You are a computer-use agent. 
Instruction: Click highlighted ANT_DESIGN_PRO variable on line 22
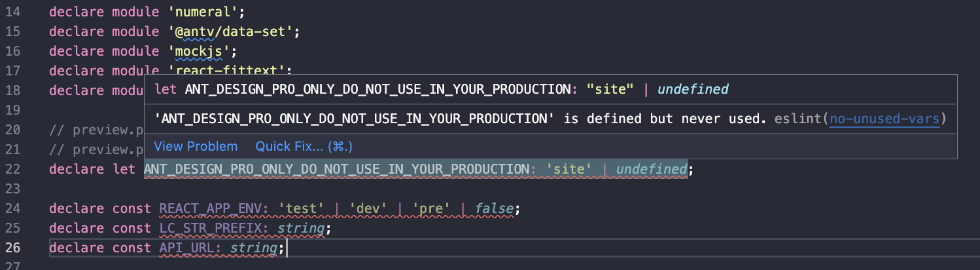coord(336,170)
